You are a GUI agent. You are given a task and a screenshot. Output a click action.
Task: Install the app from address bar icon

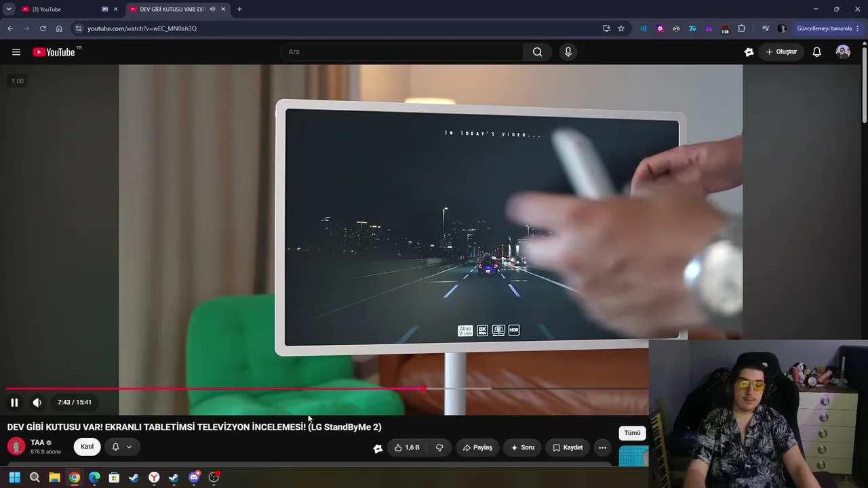click(606, 28)
